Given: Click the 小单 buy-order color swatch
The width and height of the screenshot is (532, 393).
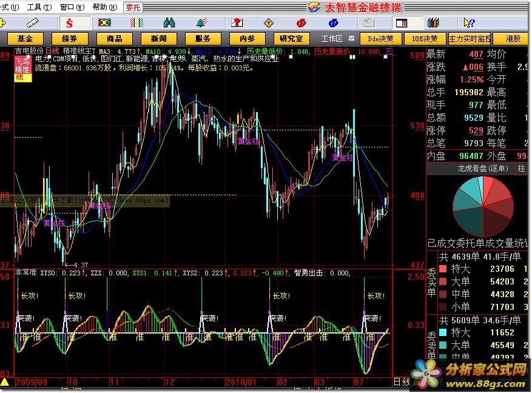Looking at the screenshot, I should pyautogui.click(x=443, y=307).
